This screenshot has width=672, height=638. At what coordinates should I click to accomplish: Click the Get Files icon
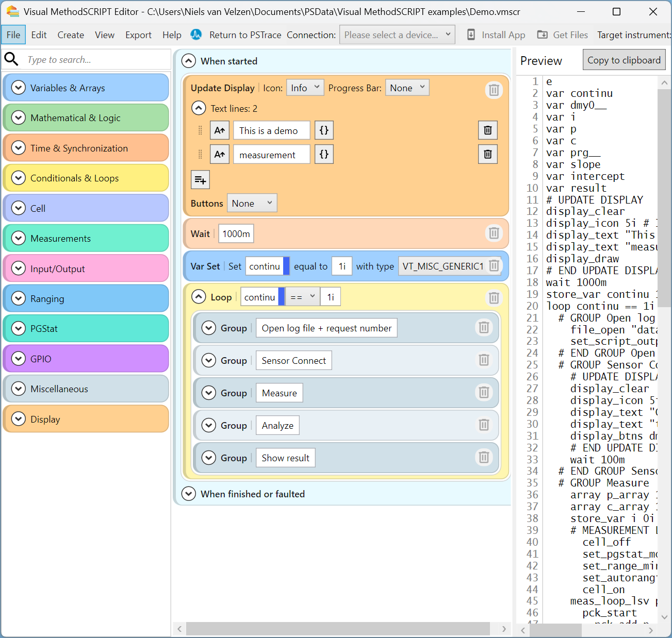[542, 34]
